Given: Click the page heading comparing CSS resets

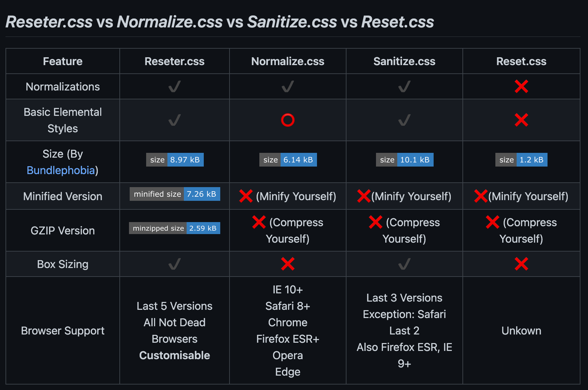Looking at the screenshot, I should pyautogui.click(x=220, y=22).
